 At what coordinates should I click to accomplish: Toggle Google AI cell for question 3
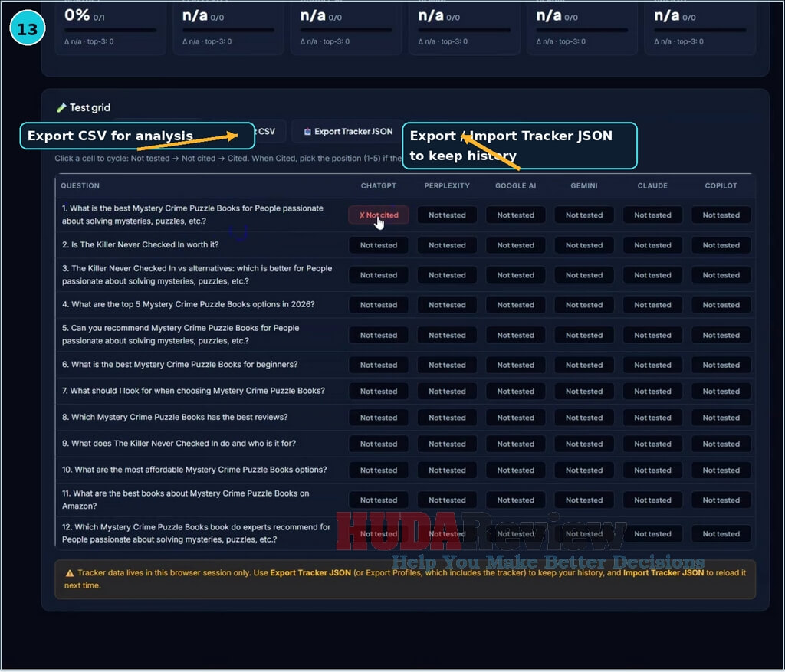pyautogui.click(x=516, y=275)
